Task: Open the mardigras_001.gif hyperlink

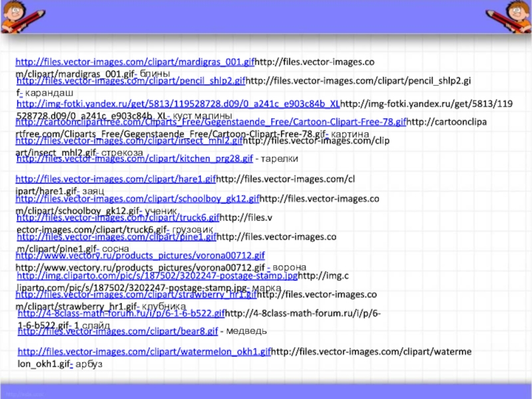Action: tap(135, 62)
